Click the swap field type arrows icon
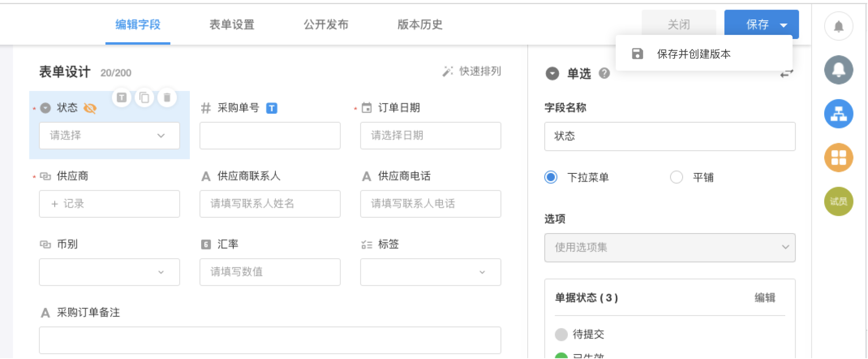Viewport: 868px width, 359px height. pyautogui.click(x=786, y=74)
